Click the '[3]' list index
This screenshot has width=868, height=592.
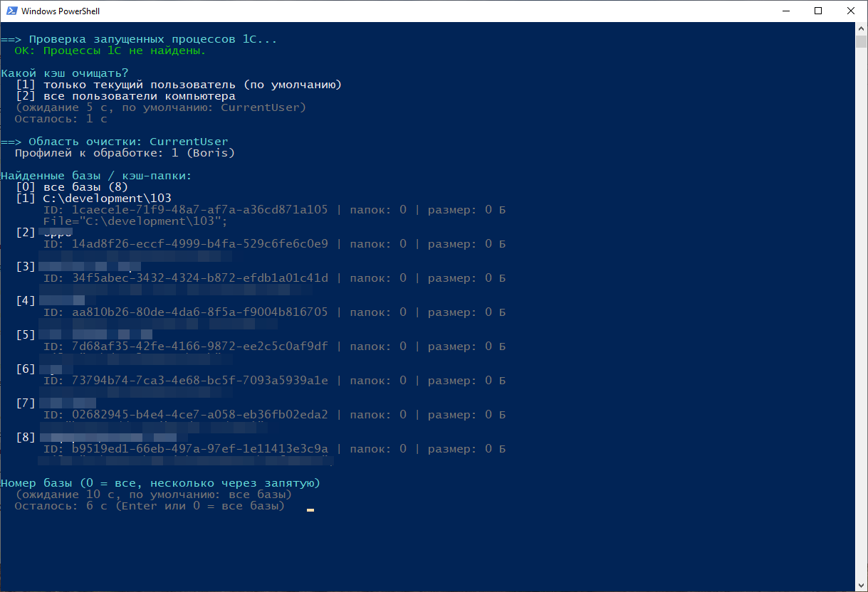(x=26, y=267)
